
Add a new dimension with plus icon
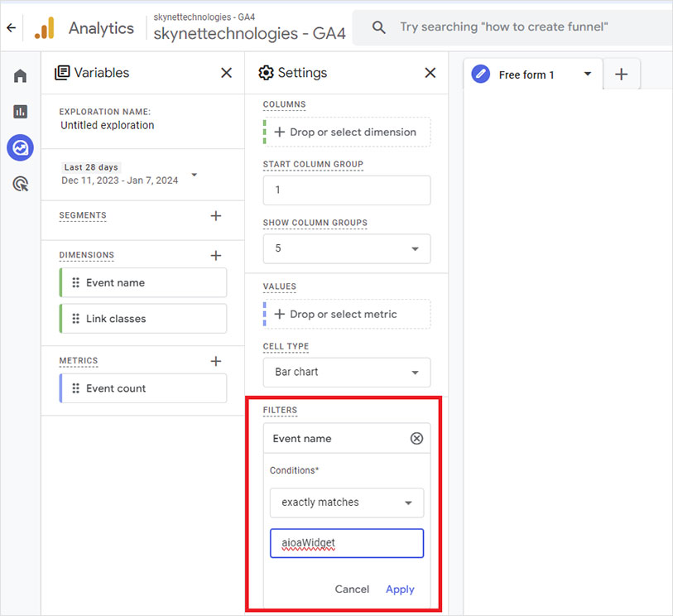pyautogui.click(x=216, y=256)
